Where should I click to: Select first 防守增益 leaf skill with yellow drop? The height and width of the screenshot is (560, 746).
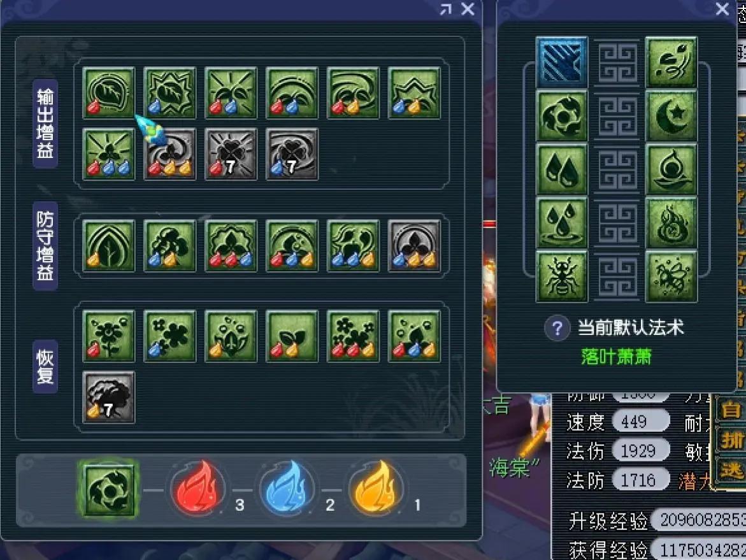[x=109, y=246]
